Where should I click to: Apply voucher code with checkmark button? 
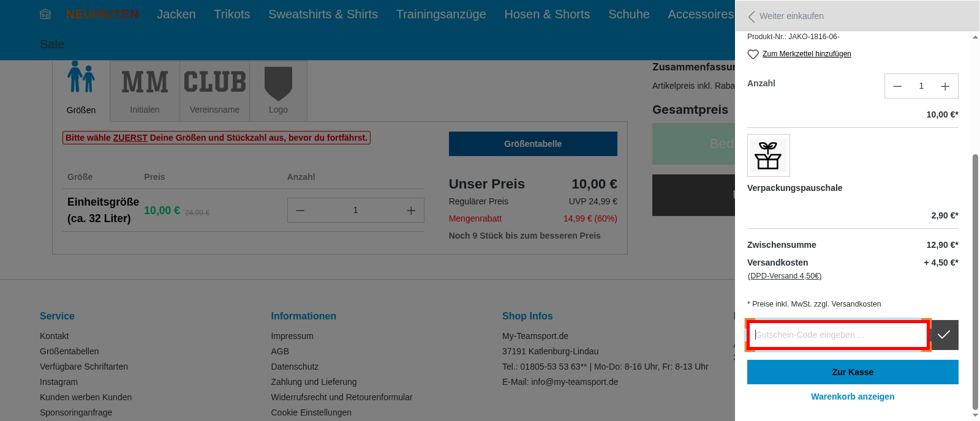[x=944, y=335]
